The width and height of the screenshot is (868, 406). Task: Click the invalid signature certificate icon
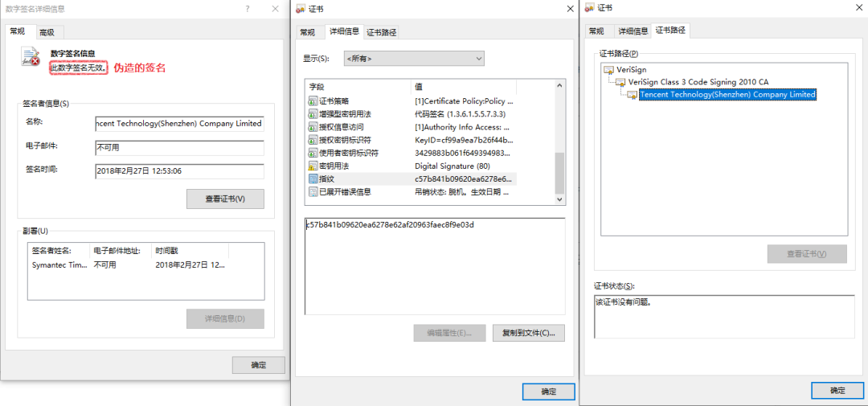30,57
